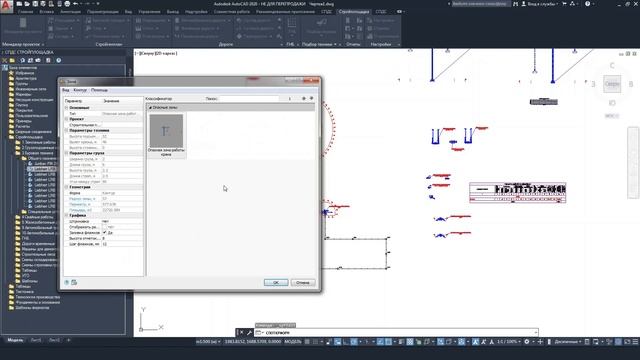The height and width of the screenshot is (360, 640).
Task: Click the search icon in СПДС panel toolbar
Action: pyautogui.click(x=22, y=60)
